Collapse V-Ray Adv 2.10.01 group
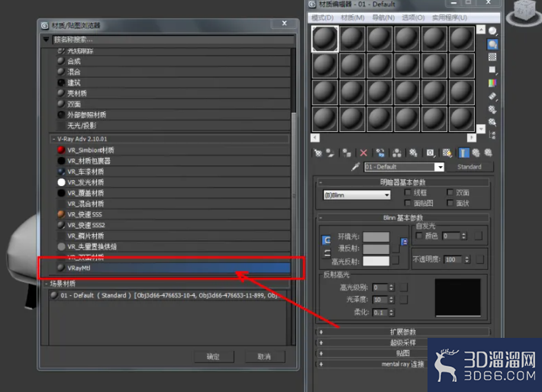542x392 pixels. pos(53,139)
